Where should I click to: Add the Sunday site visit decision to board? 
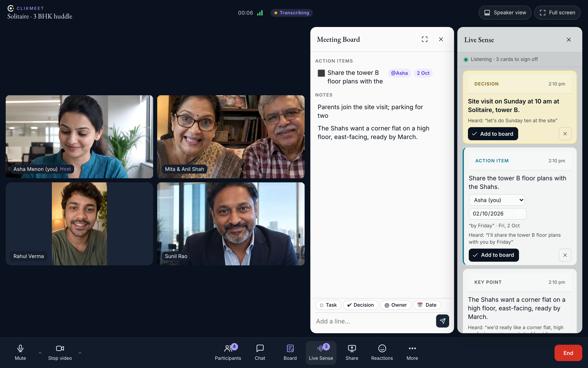click(493, 134)
